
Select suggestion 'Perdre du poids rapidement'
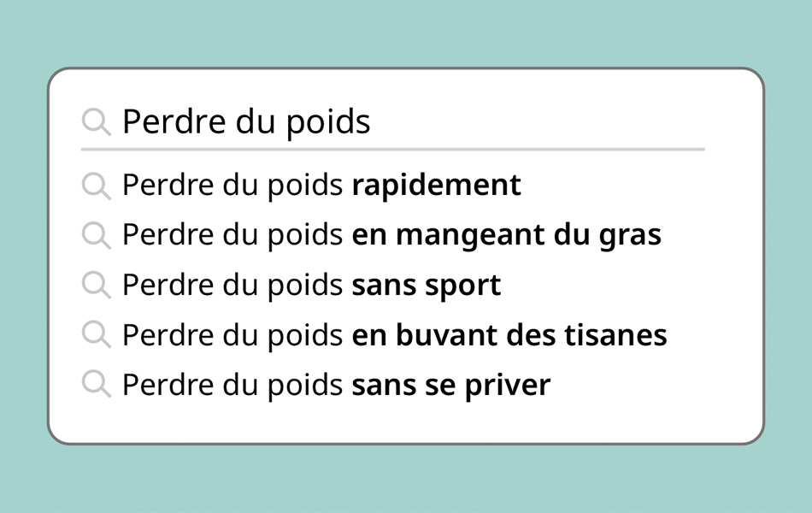[x=321, y=186]
